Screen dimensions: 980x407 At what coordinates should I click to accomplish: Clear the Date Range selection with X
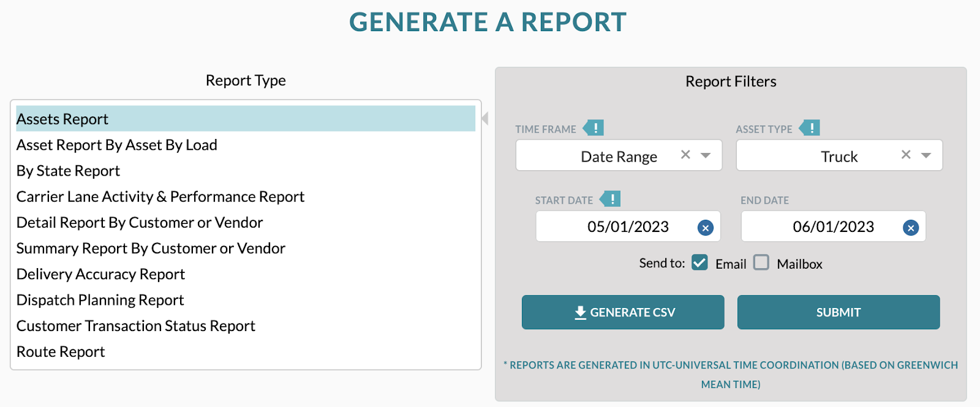click(686, 155)
